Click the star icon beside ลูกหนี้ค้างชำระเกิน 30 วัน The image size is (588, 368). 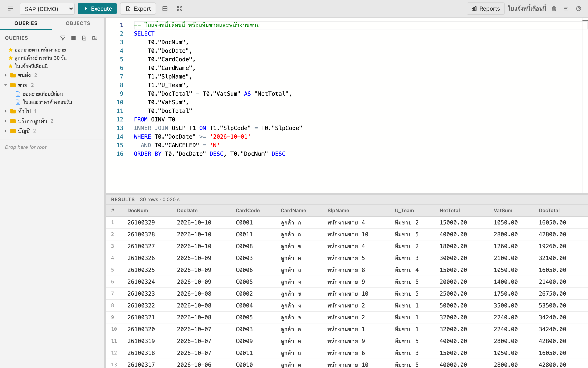tap(10, 58)
